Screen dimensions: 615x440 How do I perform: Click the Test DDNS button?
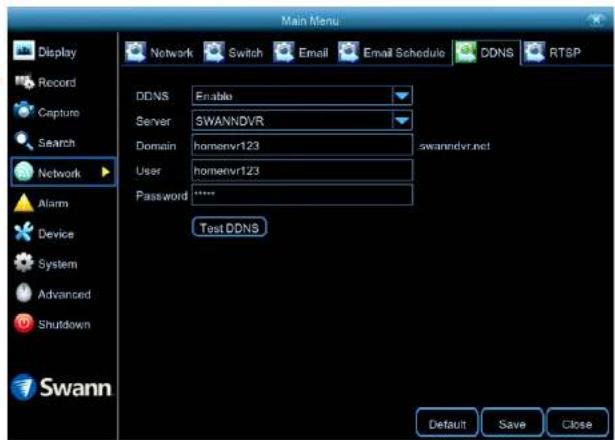point(229,227)
